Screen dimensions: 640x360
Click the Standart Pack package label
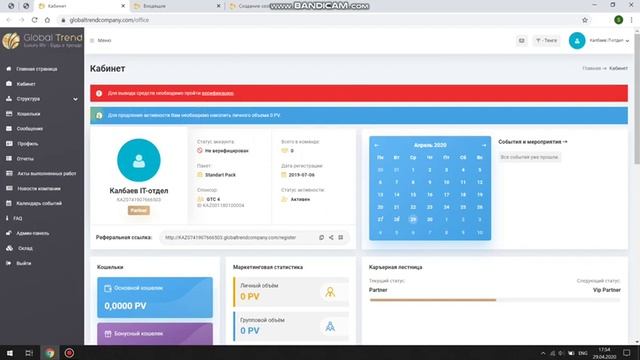pos(220,175)
